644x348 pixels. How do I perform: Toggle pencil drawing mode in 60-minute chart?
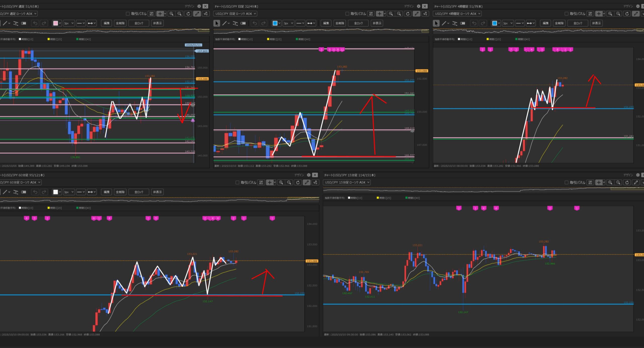tap(306, 183)
